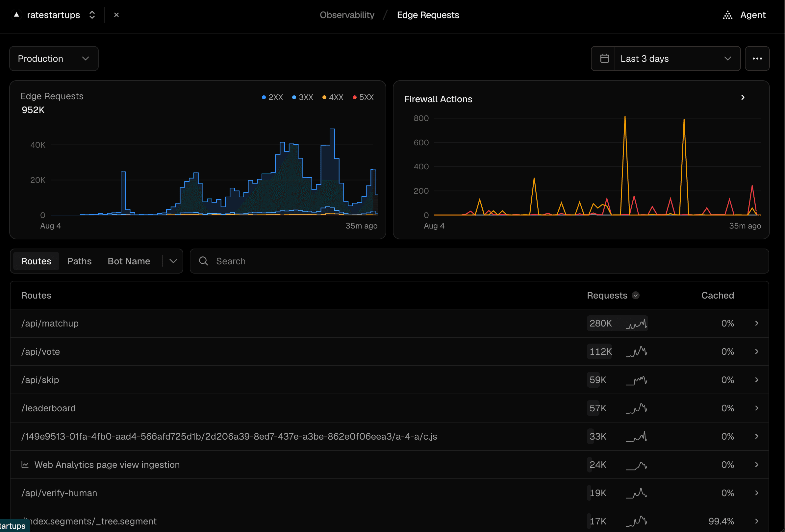Click the /api/skip sparkline chart
785x532 pixels.
(636, 380)
